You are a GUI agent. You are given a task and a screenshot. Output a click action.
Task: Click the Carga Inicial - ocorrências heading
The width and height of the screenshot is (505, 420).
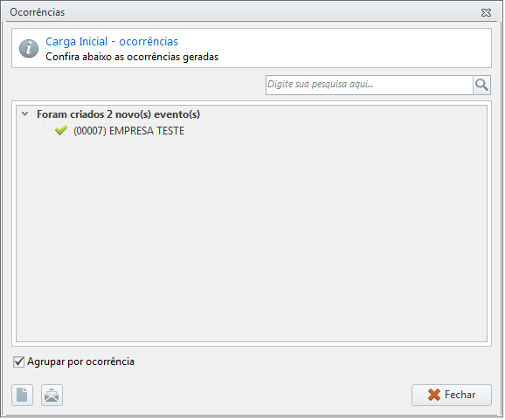tap(112, 42)
